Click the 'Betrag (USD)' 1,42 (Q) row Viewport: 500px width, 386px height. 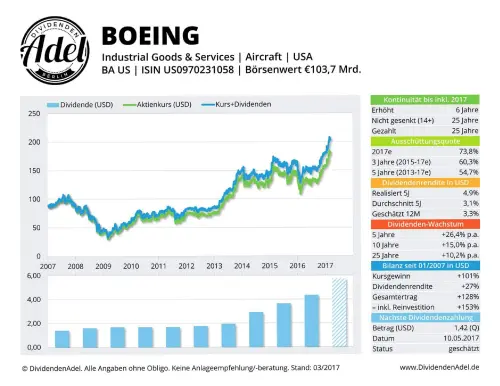click(x=425, y=328)
